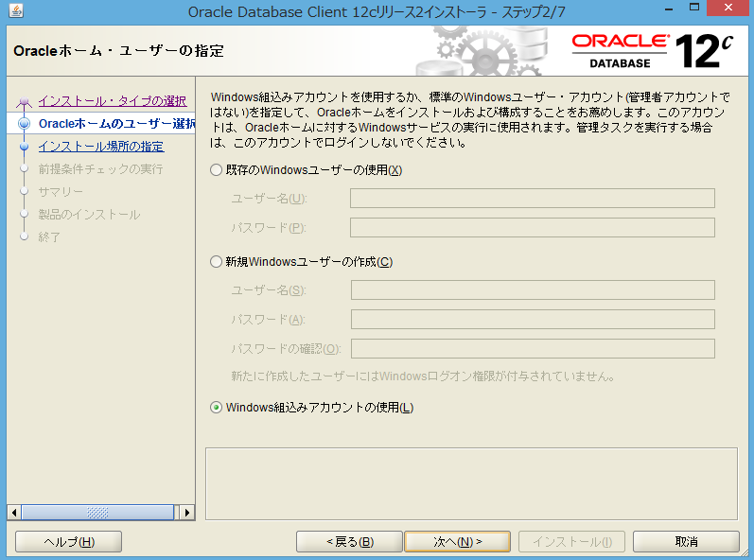
Task: Select Windows組込みアカウントの使用 radio button
Action: click(x=216, y=408)
